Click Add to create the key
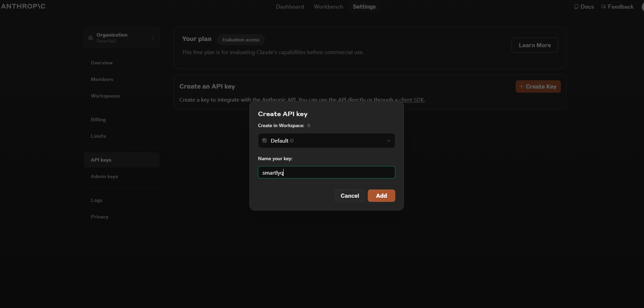 [x=382, y=196]
